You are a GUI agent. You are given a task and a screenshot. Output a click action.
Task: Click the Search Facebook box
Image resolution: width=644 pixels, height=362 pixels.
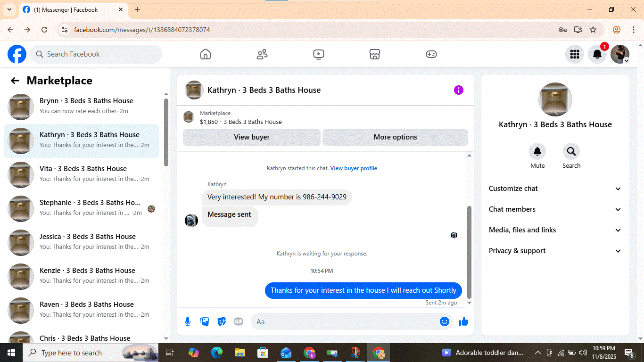tap(96, 54)
